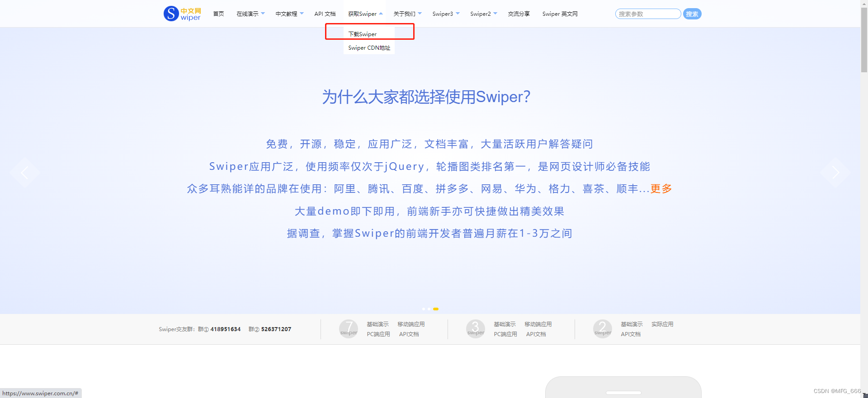Go to next slide with right arrow
Viewport: 868px width, 398px height.
pos(835,172)
